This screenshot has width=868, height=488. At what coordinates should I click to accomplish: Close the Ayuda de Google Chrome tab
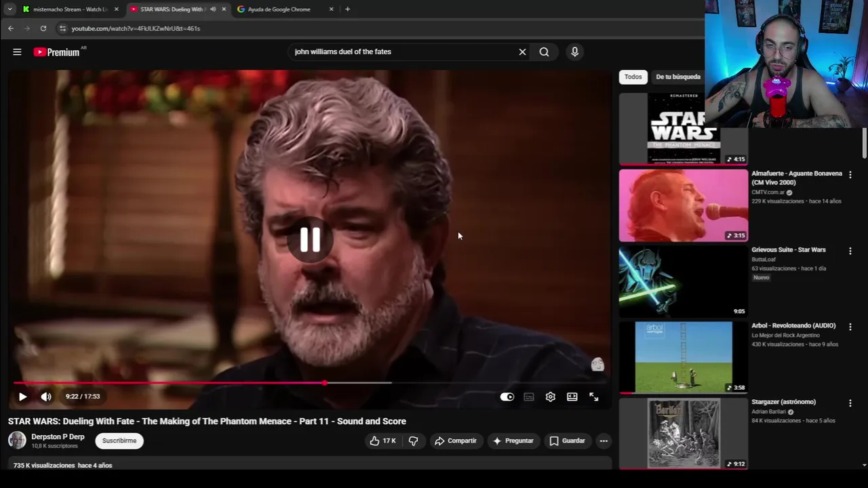[331, 9]
